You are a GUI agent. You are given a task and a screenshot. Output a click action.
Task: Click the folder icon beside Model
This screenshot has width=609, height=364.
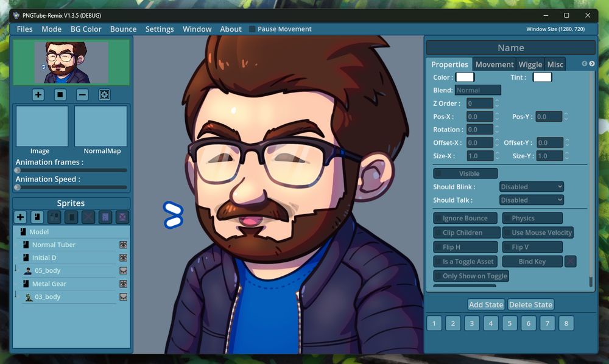pos(23,232)
